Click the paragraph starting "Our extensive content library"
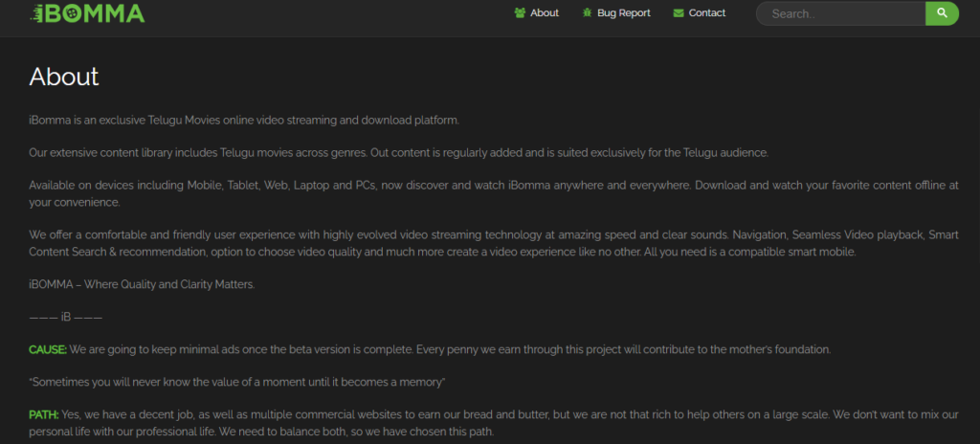The height and width of the screenshot is (444, 980). [399, 152]
